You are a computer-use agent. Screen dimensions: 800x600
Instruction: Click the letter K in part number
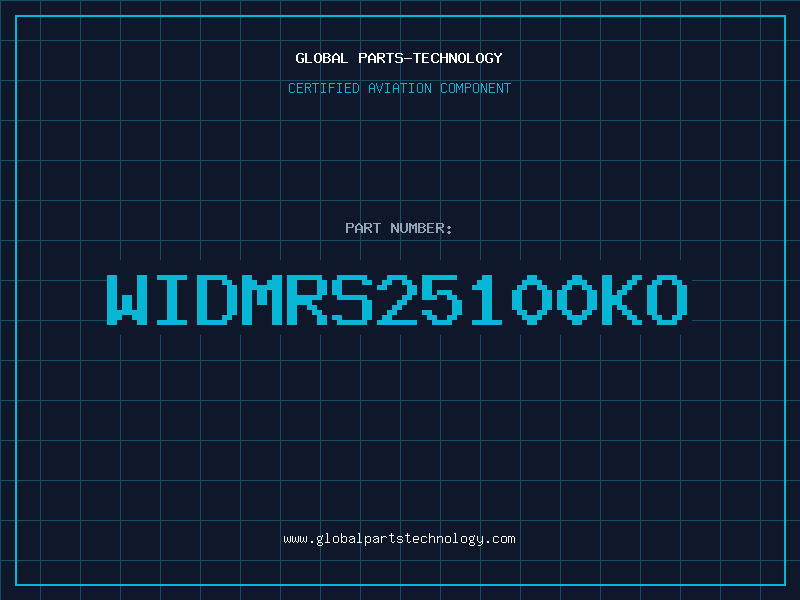pos(621,299)
